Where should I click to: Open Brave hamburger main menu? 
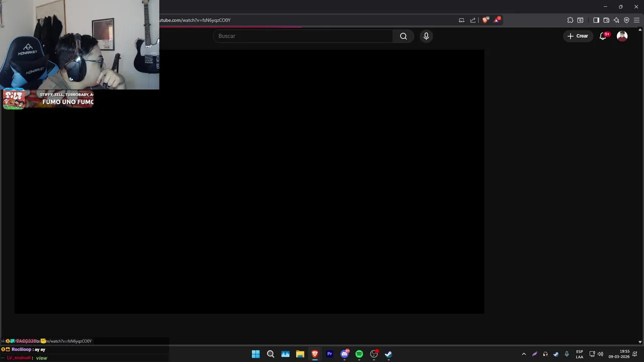pyautogui.click(x=636, y=20)
